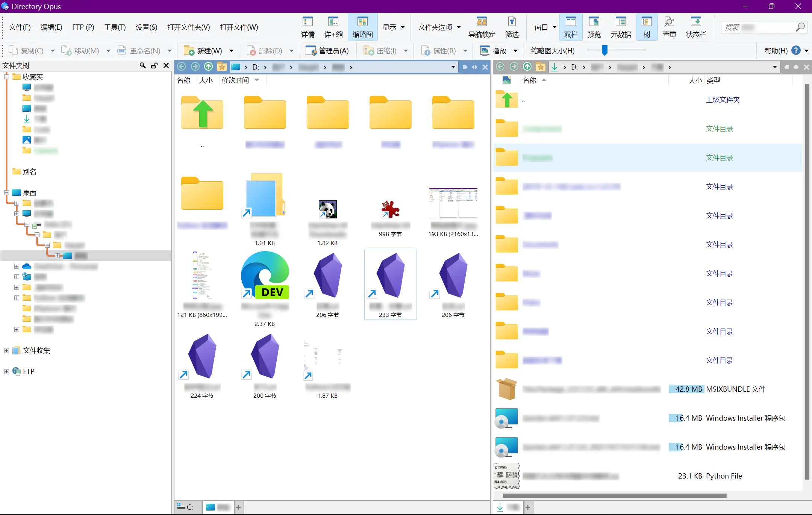
Task: Open the Filter (筛选) tool
Action: click(512, 27)
